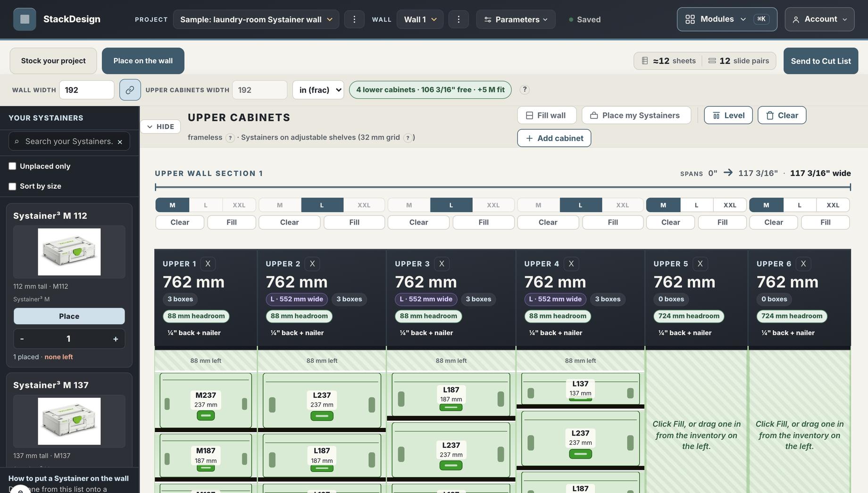Click the Level button
The width and height of the screenshot is (868, 493).
tap(728, 115)
